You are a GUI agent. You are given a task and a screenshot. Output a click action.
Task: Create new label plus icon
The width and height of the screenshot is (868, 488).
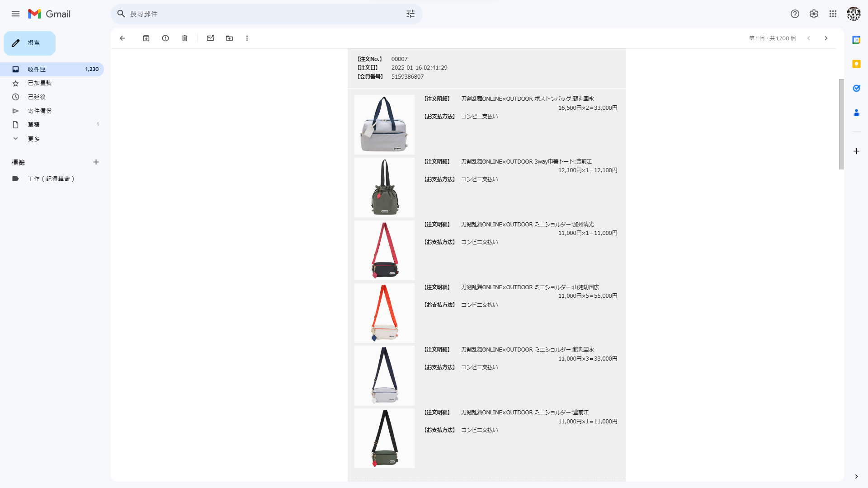pyautogui.click(x=96, y=162)
